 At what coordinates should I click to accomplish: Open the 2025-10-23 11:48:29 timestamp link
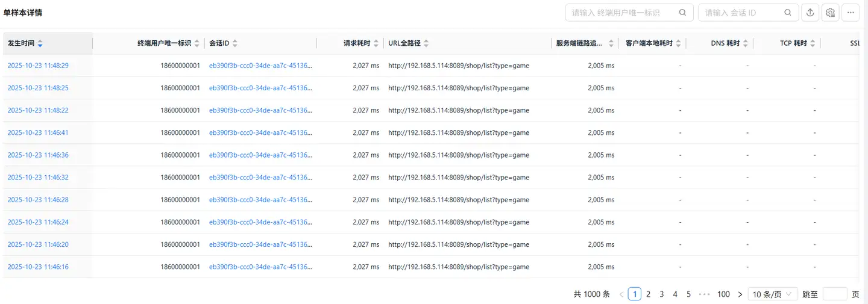click(x=38, y=66)
